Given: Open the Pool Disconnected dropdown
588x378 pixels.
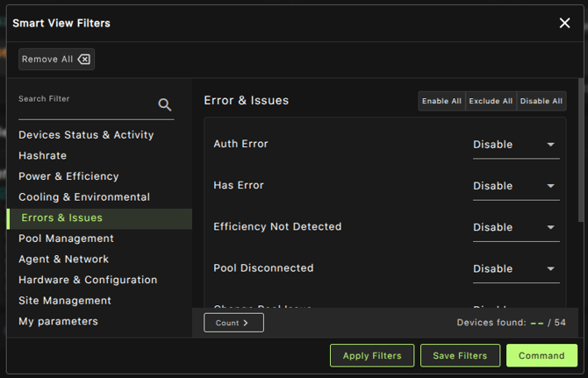Looking at the screenshot, I should point(515,268).
